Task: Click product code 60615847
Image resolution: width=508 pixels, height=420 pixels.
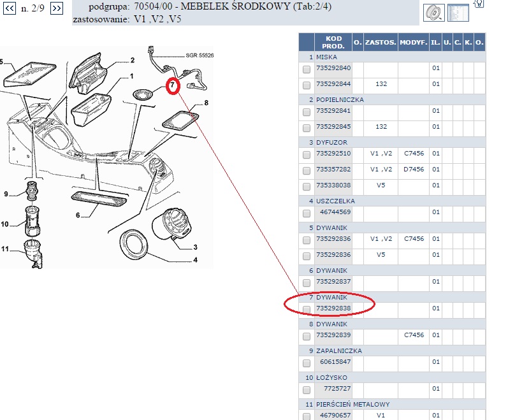Action: [335, 362]
